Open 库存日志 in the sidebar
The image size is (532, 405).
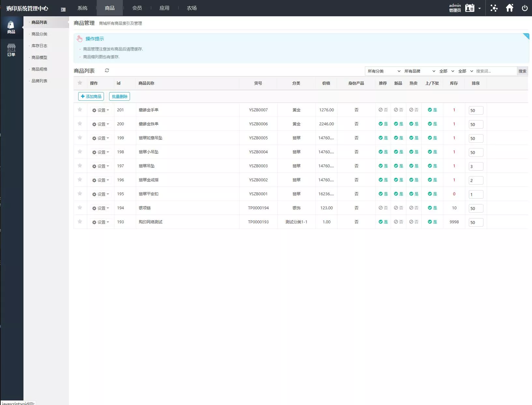point(39,46)
